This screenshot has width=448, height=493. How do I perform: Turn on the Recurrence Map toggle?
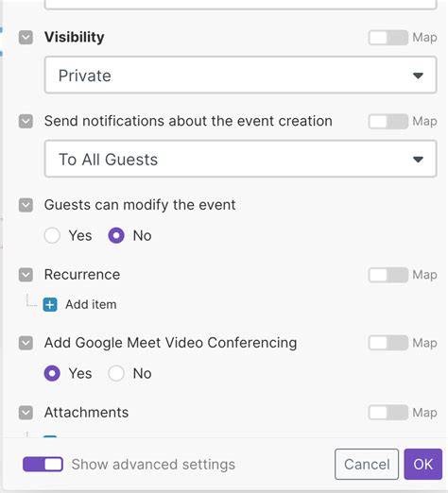click(388, 275)
